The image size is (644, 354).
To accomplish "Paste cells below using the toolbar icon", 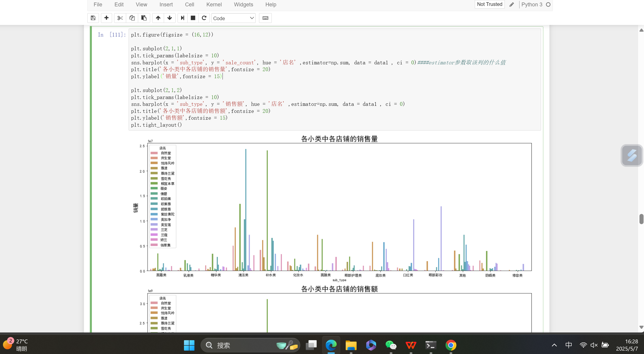I will (x=144, y=18).
